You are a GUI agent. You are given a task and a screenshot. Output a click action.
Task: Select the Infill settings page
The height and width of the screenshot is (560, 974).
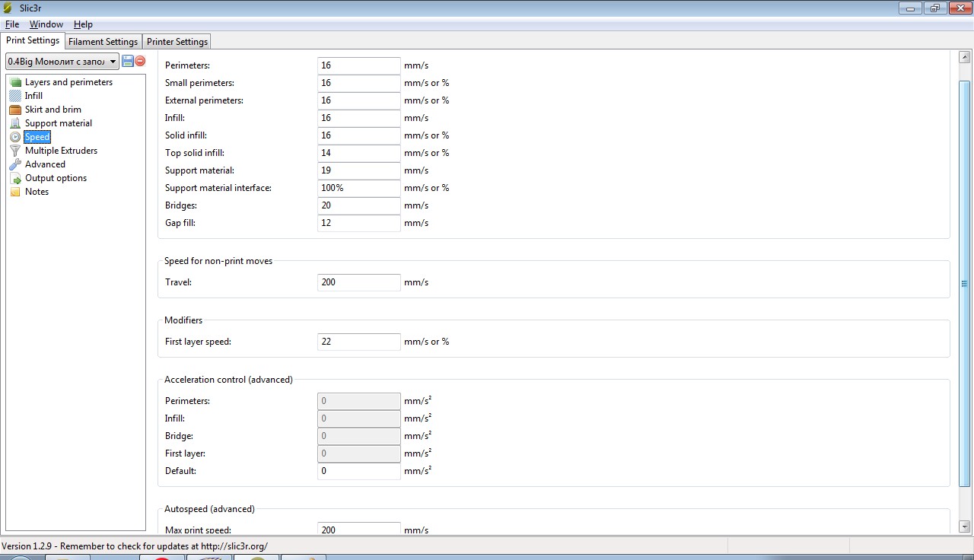[33, 96]
